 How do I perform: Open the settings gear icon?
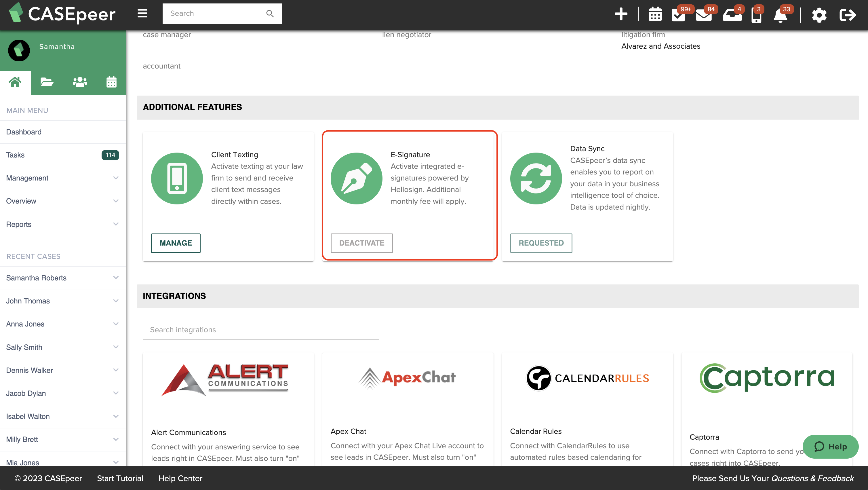click(x=819, y=15)
